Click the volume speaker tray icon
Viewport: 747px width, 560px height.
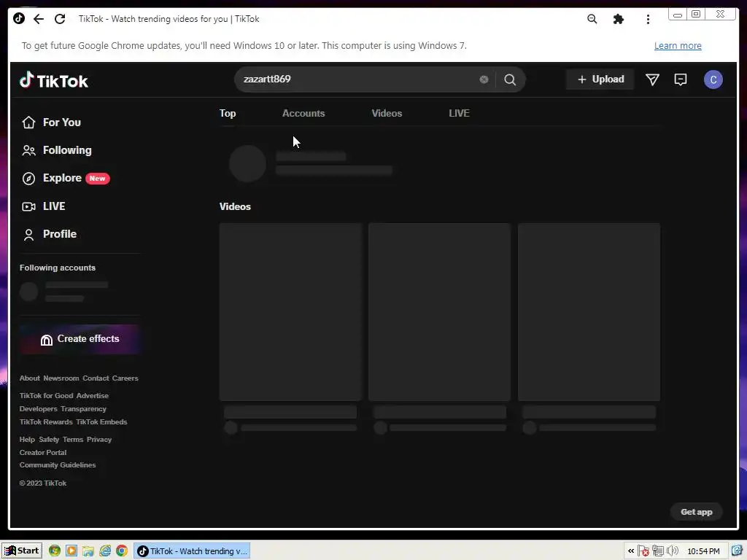(672, 551)
